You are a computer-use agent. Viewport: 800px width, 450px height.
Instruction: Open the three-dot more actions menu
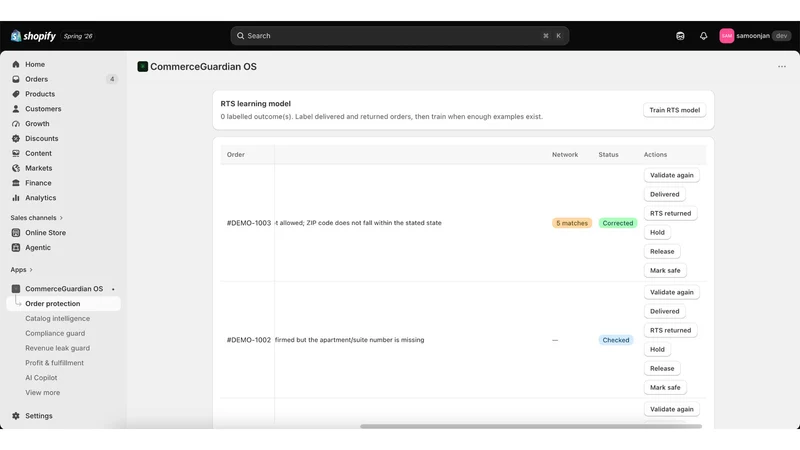click(x=782, y=66)
